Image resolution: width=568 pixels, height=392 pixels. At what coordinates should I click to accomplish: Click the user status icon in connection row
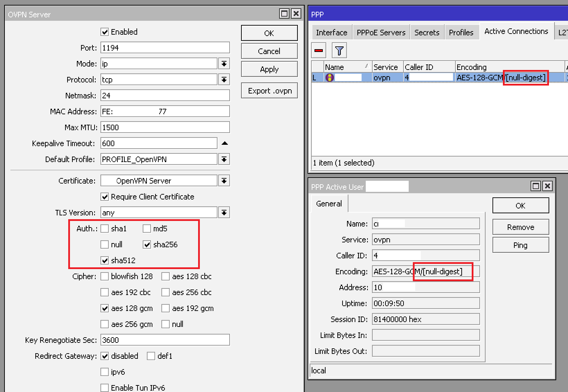(x=329, y=78)
